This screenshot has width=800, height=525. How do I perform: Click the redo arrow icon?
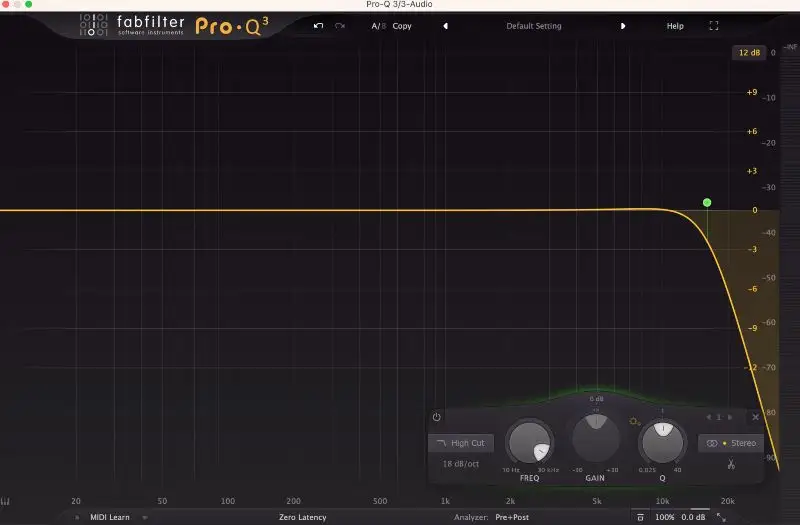[x=340, y=26]
